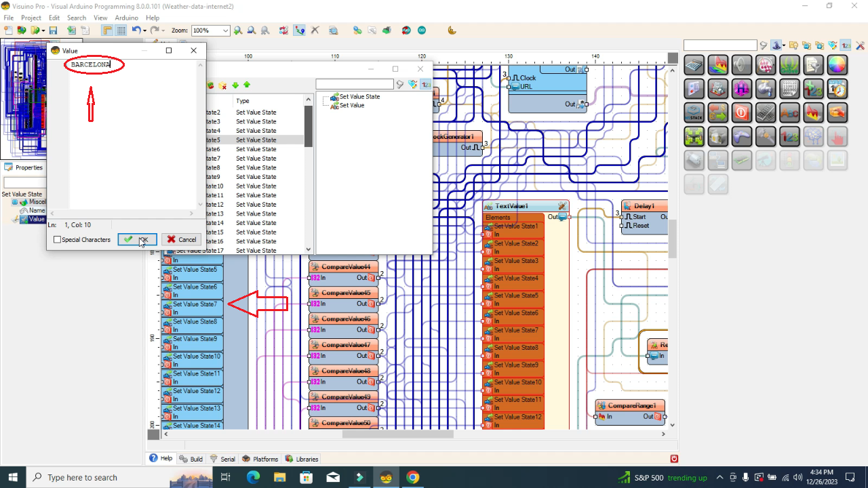The height and width of the screenshot is (488, 868).
Task: Select the Set Value State10 list row
Action: (254, 186)
